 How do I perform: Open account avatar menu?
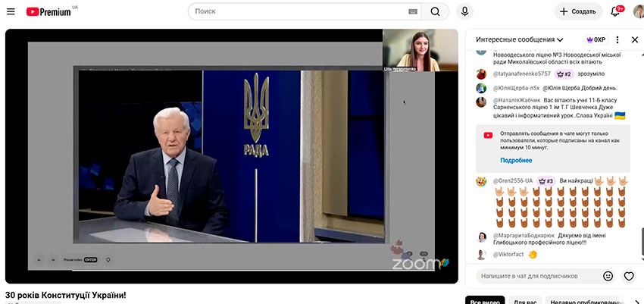pos(639,11)
